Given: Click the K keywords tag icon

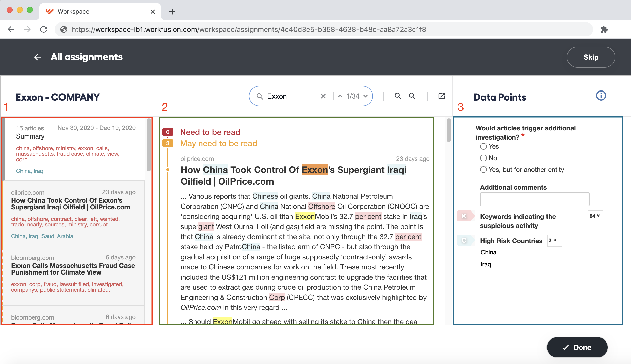Looking at the screenshot, I should pos(466,216).
